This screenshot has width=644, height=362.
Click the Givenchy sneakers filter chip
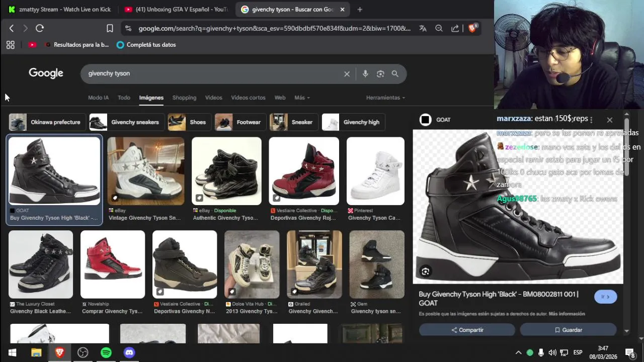pos(126,122)
